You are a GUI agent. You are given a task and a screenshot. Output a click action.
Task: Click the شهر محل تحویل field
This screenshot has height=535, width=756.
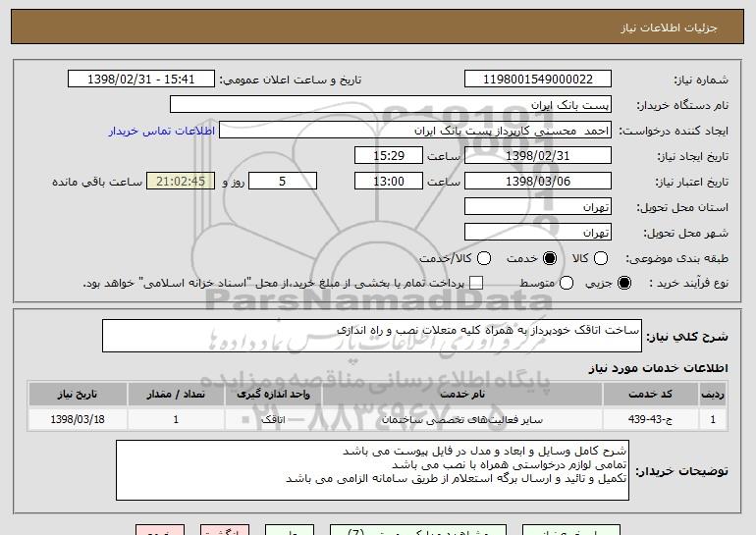538,233
